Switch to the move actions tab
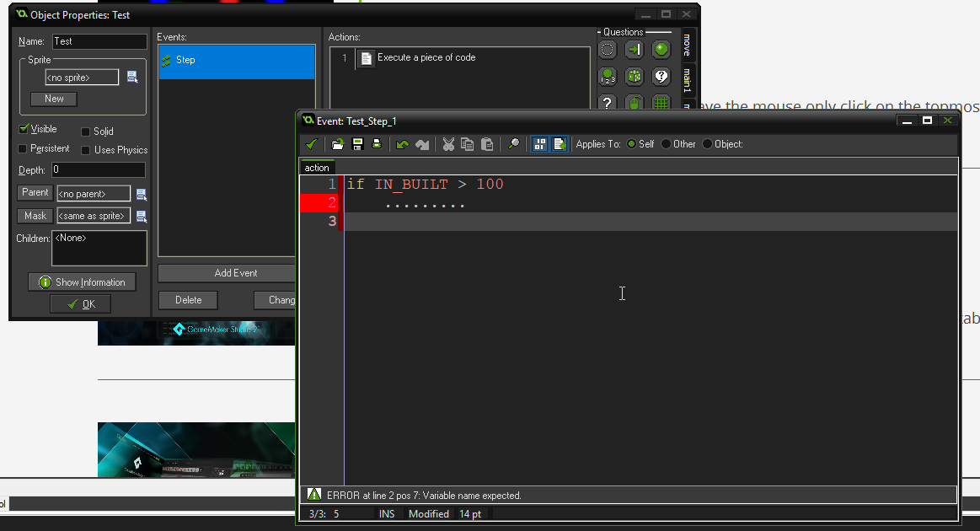Screen dimensions: 980x531 [688, 45]
